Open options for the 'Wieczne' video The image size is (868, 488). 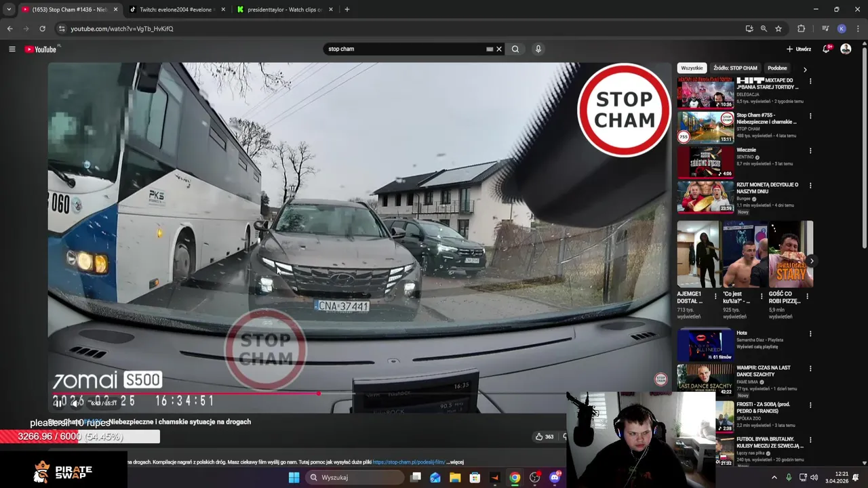point(810,150)
